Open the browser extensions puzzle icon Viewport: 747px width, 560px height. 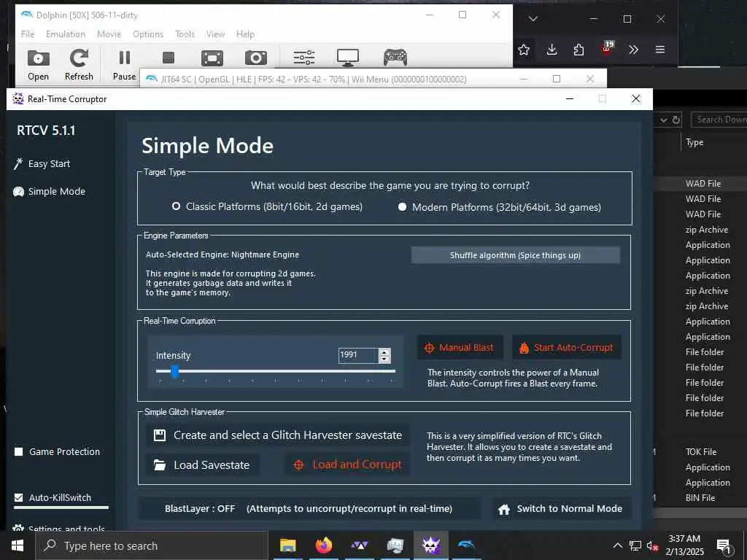tap(578, 50)
